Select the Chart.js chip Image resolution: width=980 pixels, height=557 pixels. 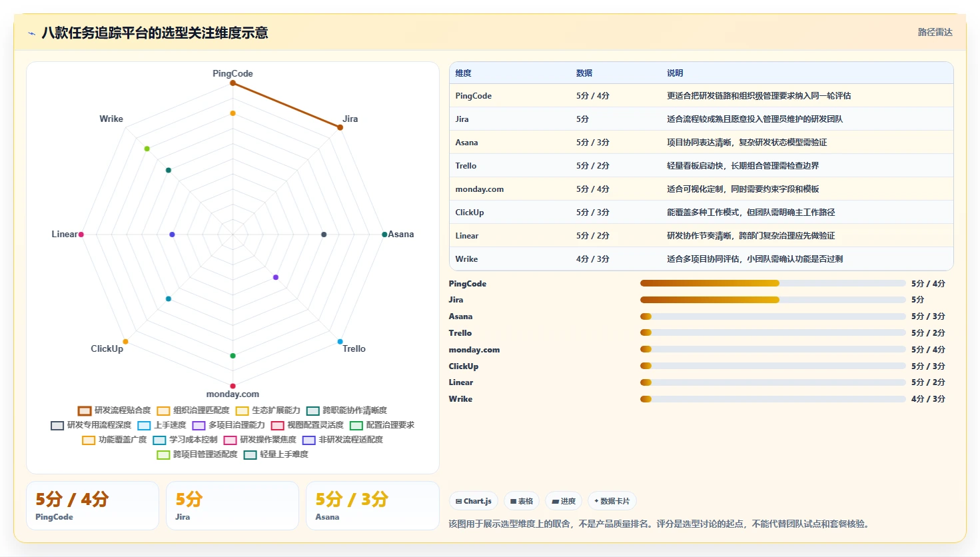[474, 501]
